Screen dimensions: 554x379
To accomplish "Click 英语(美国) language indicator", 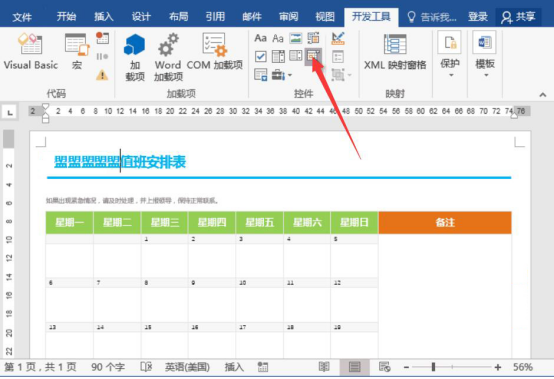I will [x=187, y=367].
